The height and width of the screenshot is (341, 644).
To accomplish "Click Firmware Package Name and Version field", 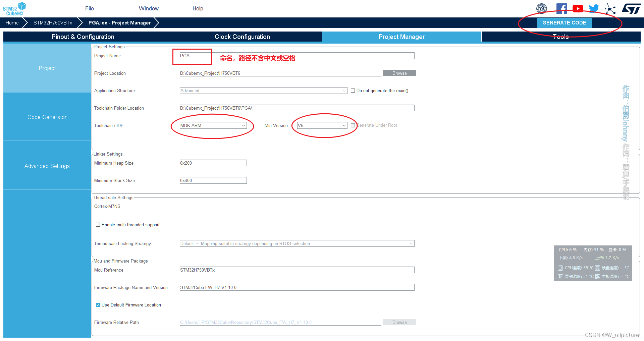I will pyautogui.click(x=297, y=287).
